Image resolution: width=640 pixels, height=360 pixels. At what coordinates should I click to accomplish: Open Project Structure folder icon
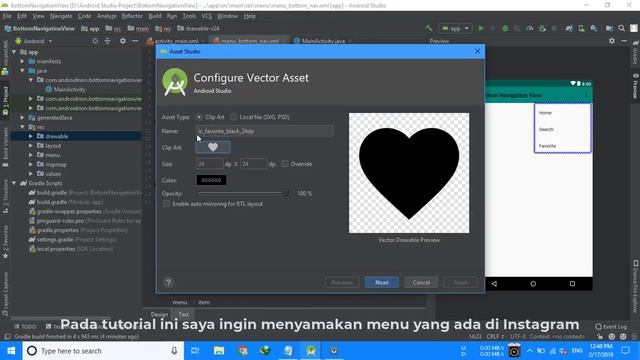pyautogui.click(x=609, y=28)
